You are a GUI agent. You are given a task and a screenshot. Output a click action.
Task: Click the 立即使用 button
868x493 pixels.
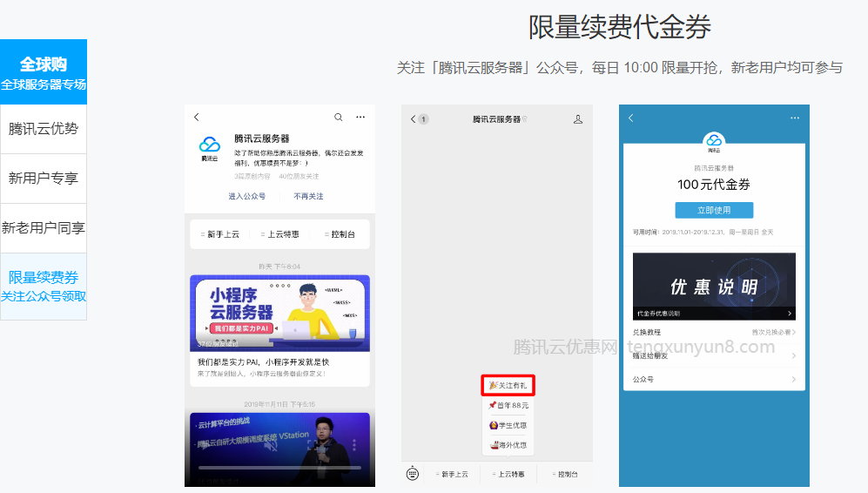click(x=714, y=210)
